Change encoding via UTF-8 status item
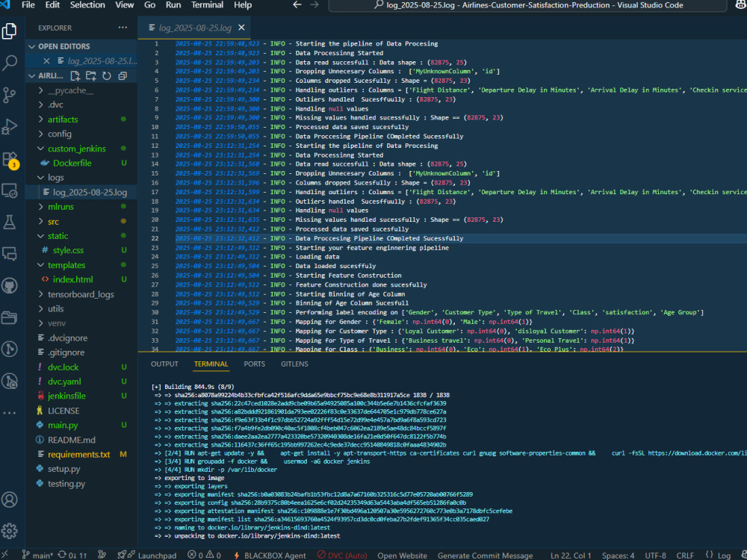Image resolution: width=747 pixels, height=560 pixels. [656, 556]
